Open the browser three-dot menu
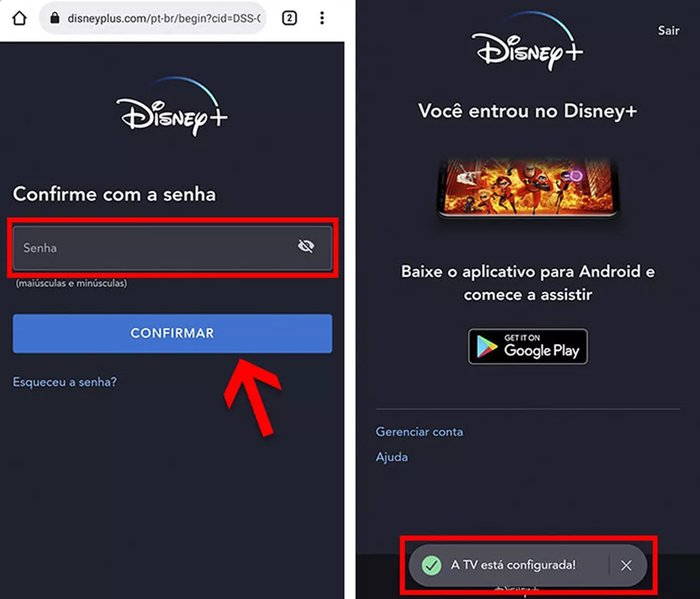The height and width of the screenshot is (599, 700). click(322, 18)
